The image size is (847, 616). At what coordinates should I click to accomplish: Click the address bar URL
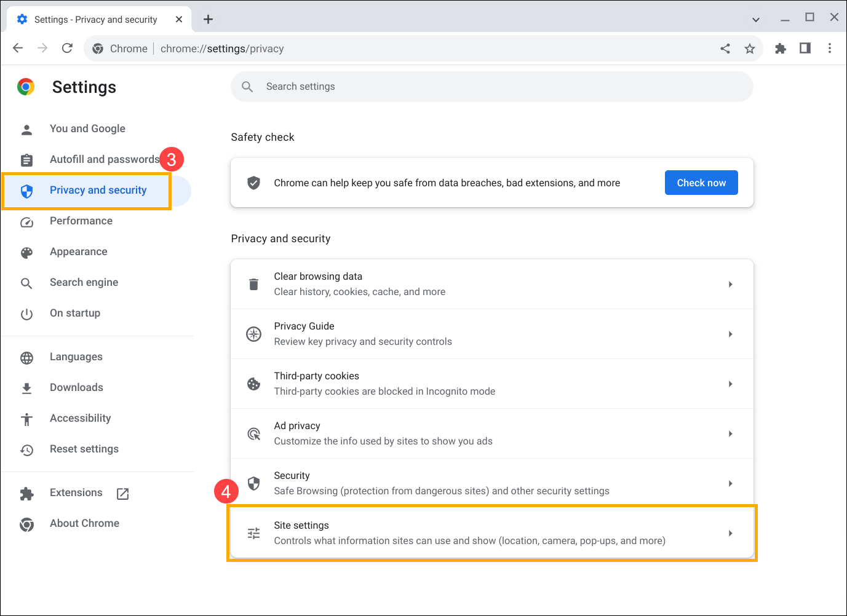[x=222, y=49]
